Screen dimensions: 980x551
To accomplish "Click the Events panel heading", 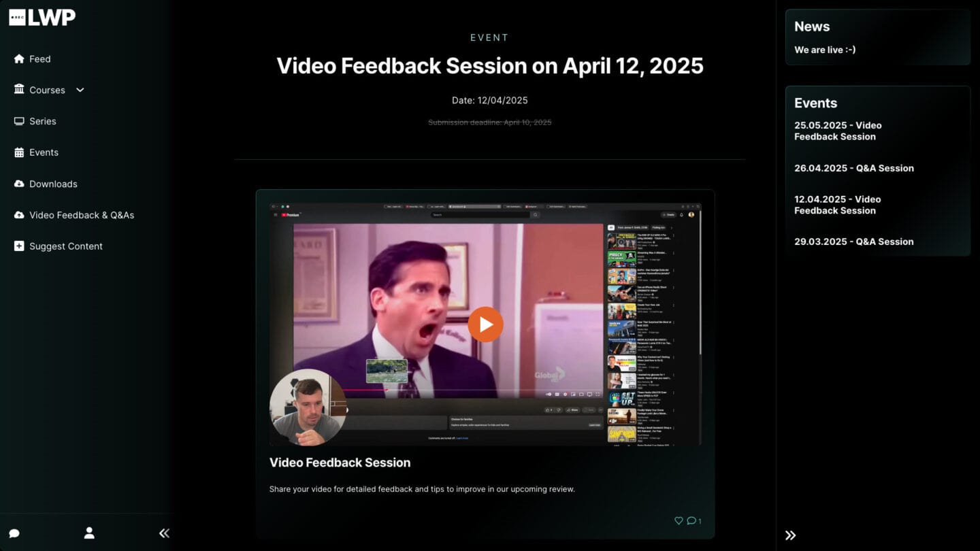I will click(x=815, y=103).
